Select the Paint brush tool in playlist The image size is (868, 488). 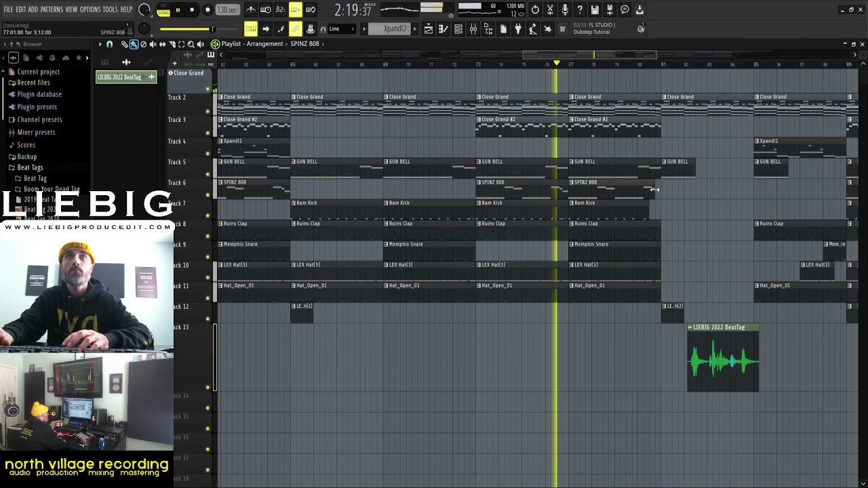point(134,44)
